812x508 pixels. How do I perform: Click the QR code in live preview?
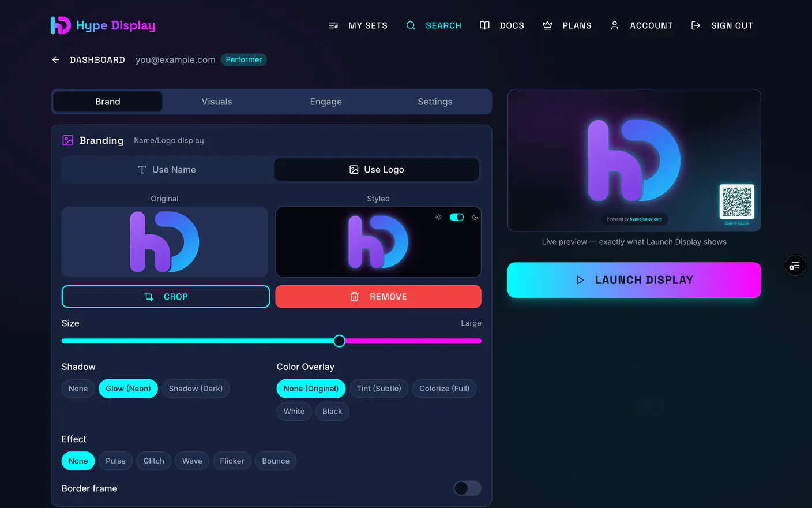tap(737, 201)
